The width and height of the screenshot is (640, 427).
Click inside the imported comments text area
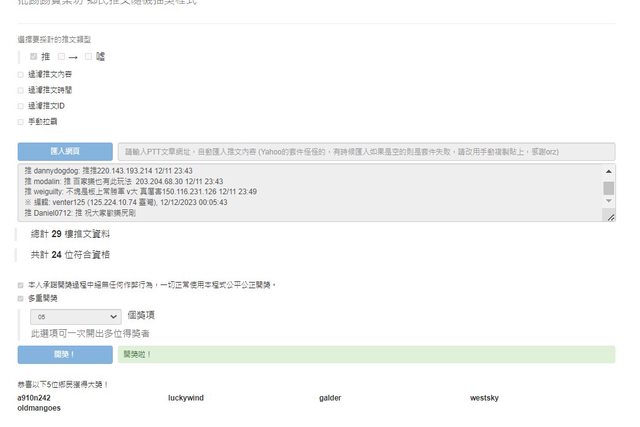tap(300, 192)
